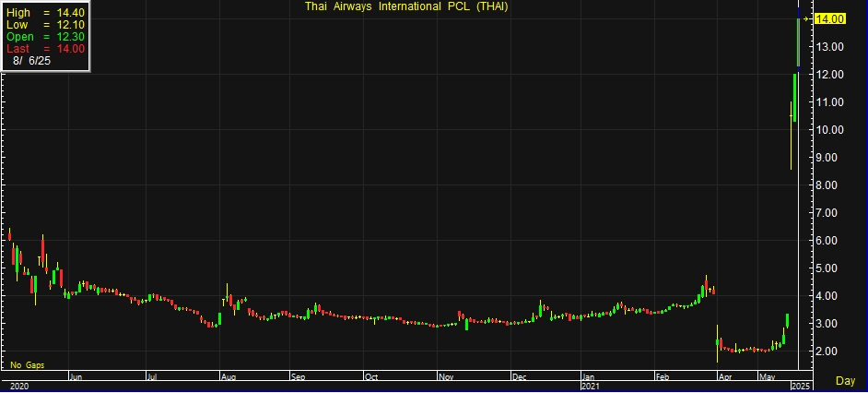Image resolution: width=868 pixels, height=393 pixels.
Task: Click the date 8/ 6/25 in the info box
Action: pyautogui.click(x=31, y=61)
